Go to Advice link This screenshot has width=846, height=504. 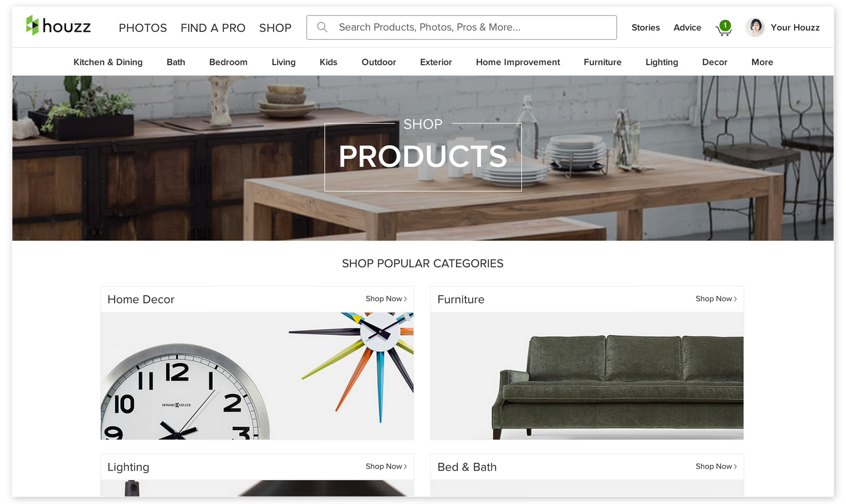[x=687, y=27]
